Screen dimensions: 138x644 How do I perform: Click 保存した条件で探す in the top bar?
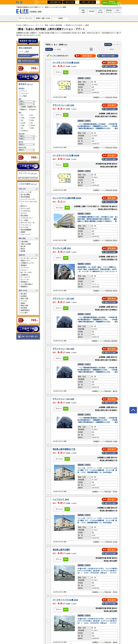(88, 2)
